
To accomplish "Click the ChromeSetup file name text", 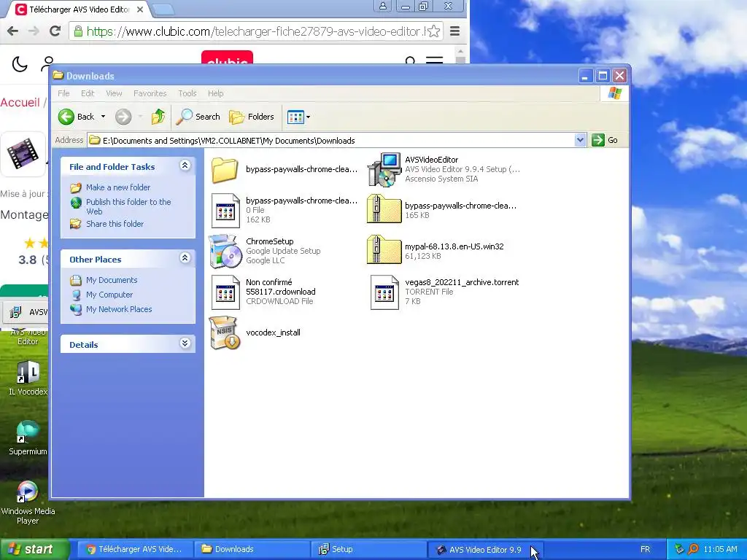I will (x=270, y=241).
